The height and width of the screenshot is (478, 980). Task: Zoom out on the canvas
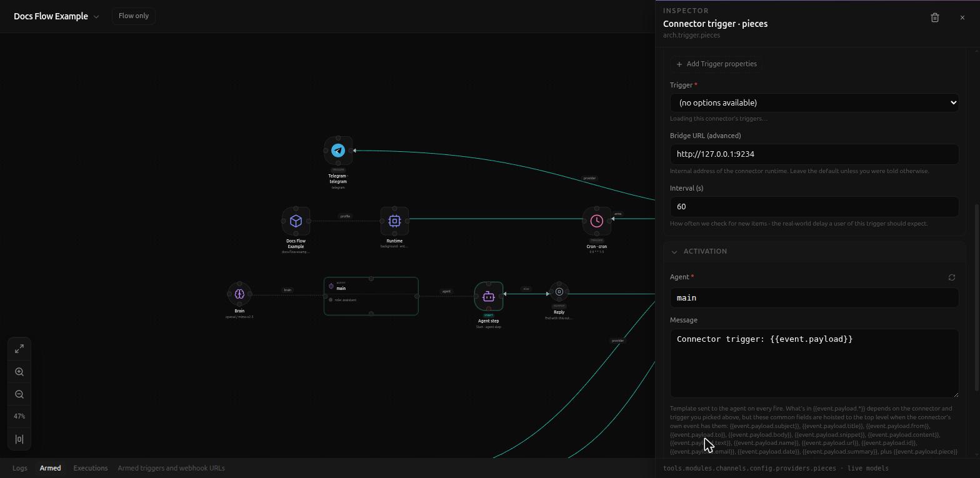pos(19,394)
